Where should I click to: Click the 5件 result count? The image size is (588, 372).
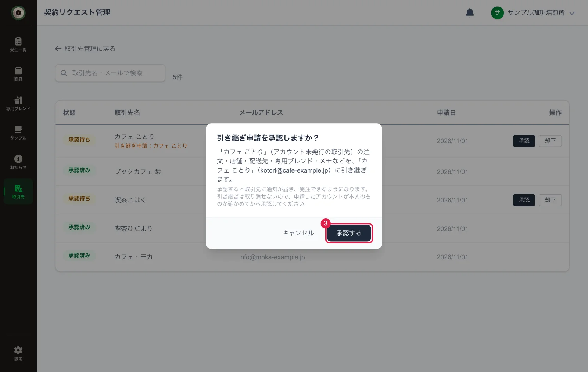[x=178, y=77]
